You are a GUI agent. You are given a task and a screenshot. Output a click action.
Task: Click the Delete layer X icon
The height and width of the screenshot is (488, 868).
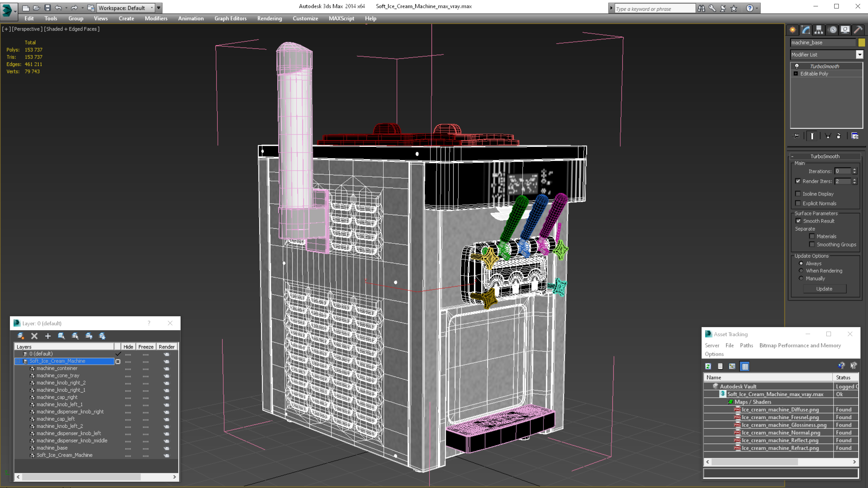(34, 336)
